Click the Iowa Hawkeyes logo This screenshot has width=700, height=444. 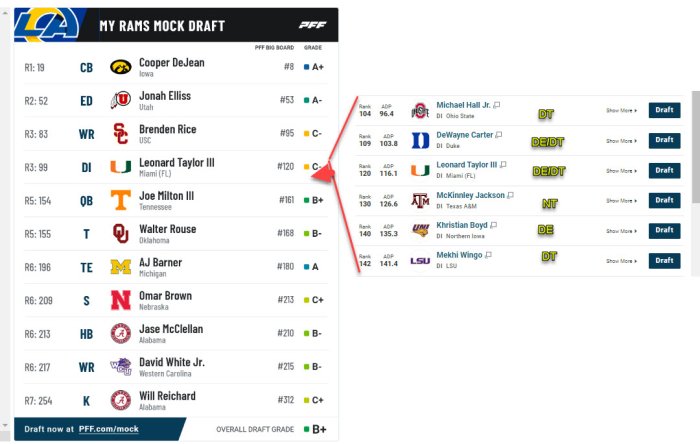[x=121, y=67]
